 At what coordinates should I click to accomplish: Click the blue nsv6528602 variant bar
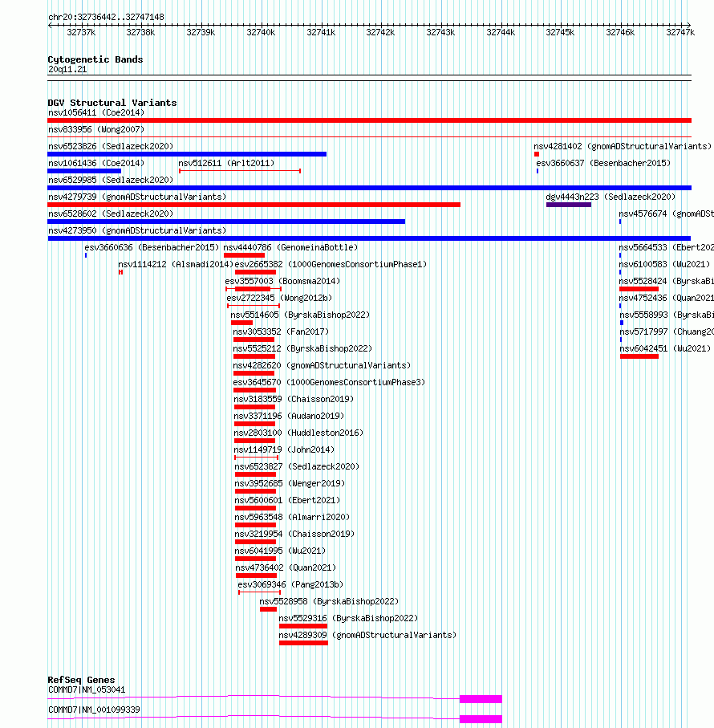[226, 222]
